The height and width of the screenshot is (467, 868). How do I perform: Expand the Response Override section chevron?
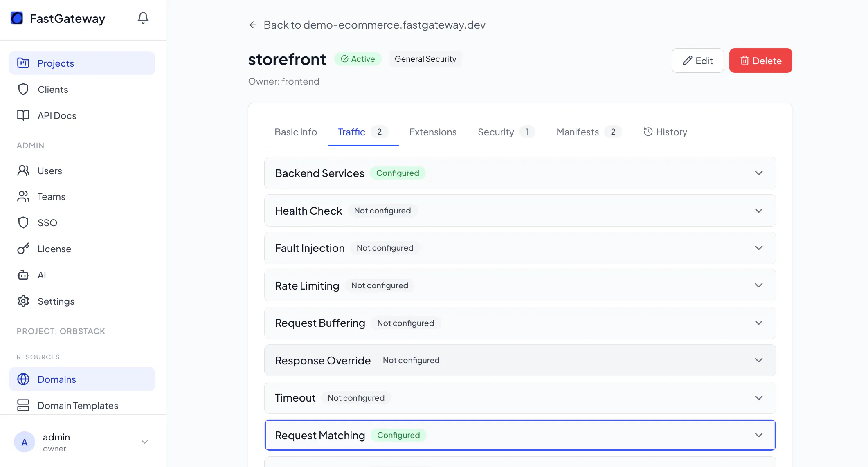pyautogui.click(x=759, y=360)
